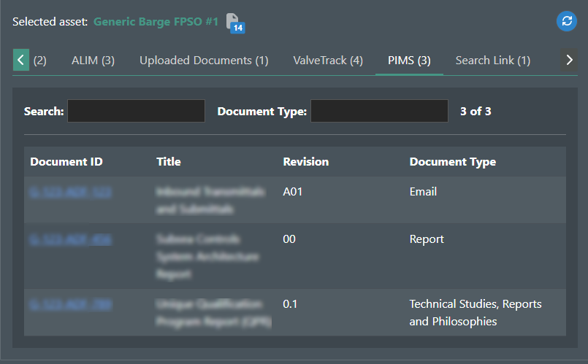Image resolution: width=588 pixels, height=364 pixels.
Task: Open the Uploaded Documents (1) tab
Action: click(x=204, y=61)
